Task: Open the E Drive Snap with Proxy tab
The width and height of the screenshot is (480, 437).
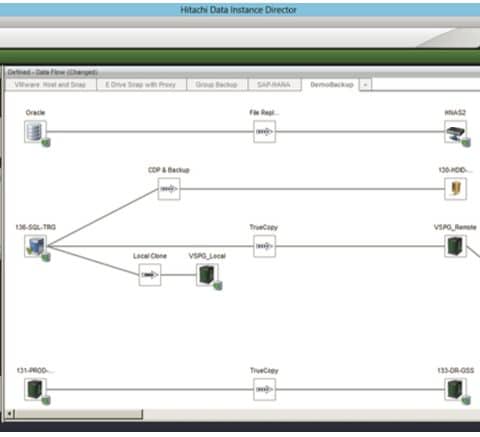Action: click(141, 85)
